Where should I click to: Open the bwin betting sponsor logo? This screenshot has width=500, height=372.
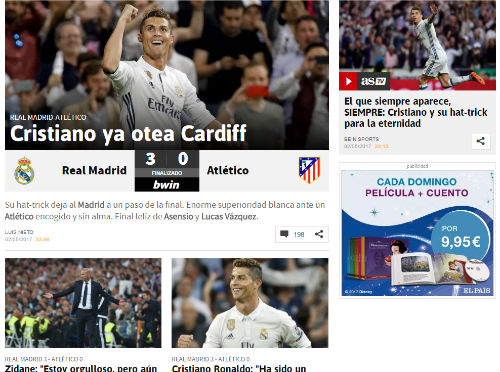point(167,184)
